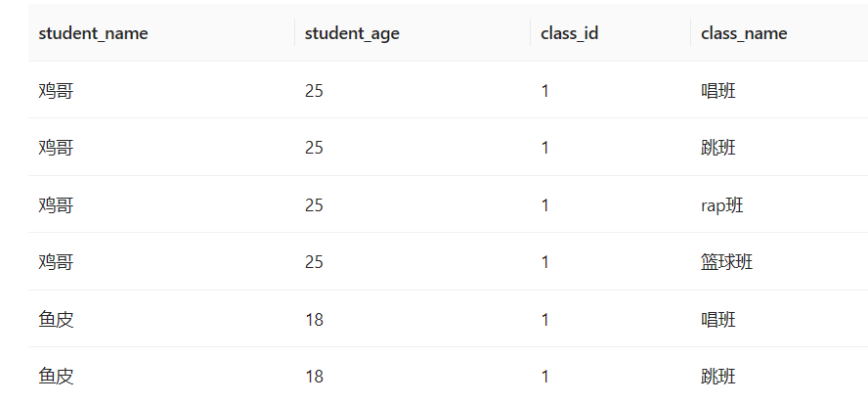Click the student_name column header
The height and width of the screenshot is (404, 868).
click(93, 33)
